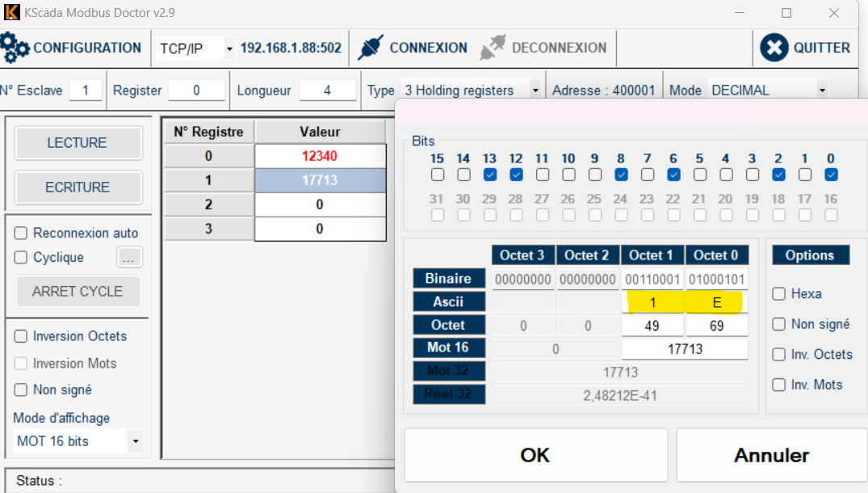
Task: Select register 3 value cell
Action: (320, 229)
